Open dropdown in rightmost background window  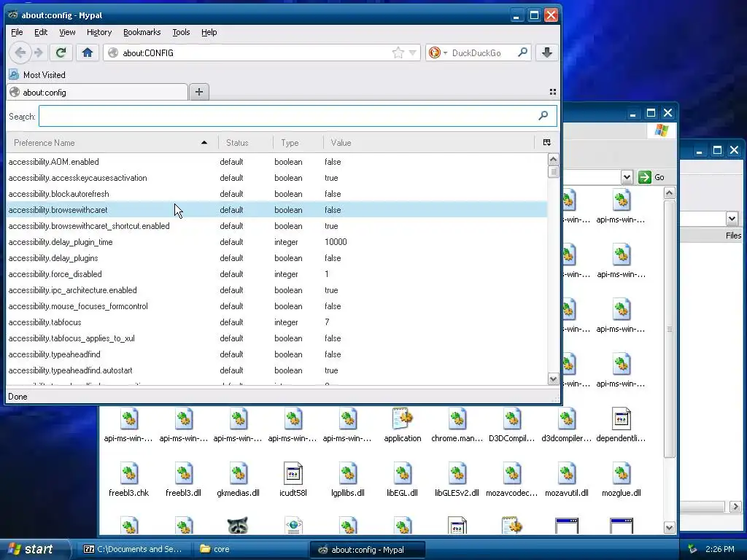tap(732, 219)
